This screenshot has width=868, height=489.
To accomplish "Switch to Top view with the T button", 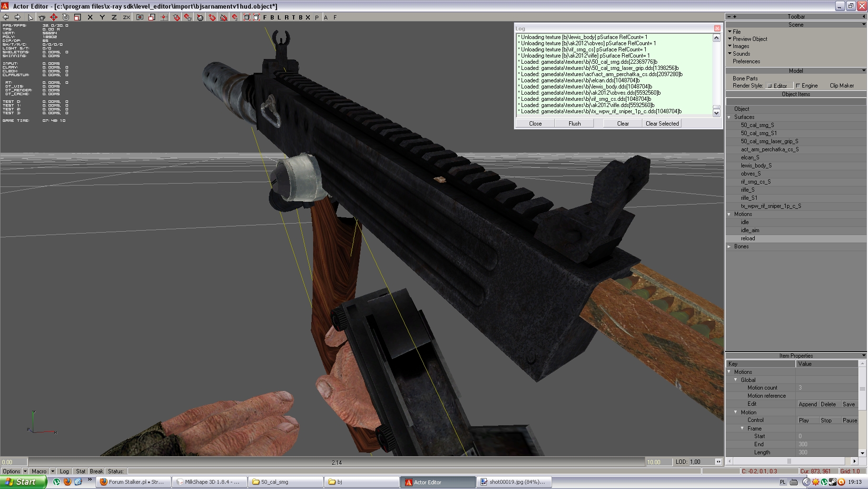I will point(294,17).
